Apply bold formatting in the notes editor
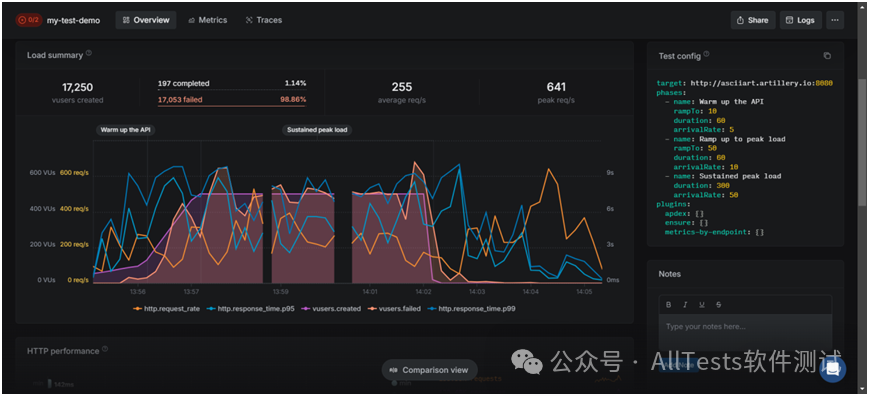The height and width of the screenshot is (396, 869). tap(668, 305)
